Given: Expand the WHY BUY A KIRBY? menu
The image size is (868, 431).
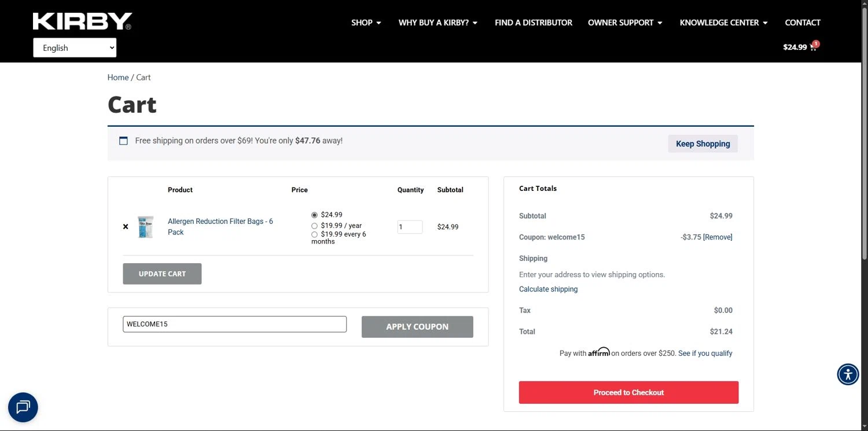Looking at the screenshot, I should click(438, 23).
